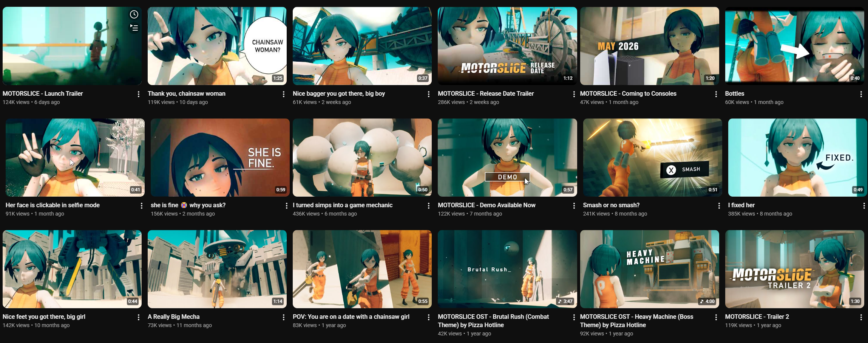Open three-dot menu for Bottles video
868x343 pixels.
[x=861, y=94]
